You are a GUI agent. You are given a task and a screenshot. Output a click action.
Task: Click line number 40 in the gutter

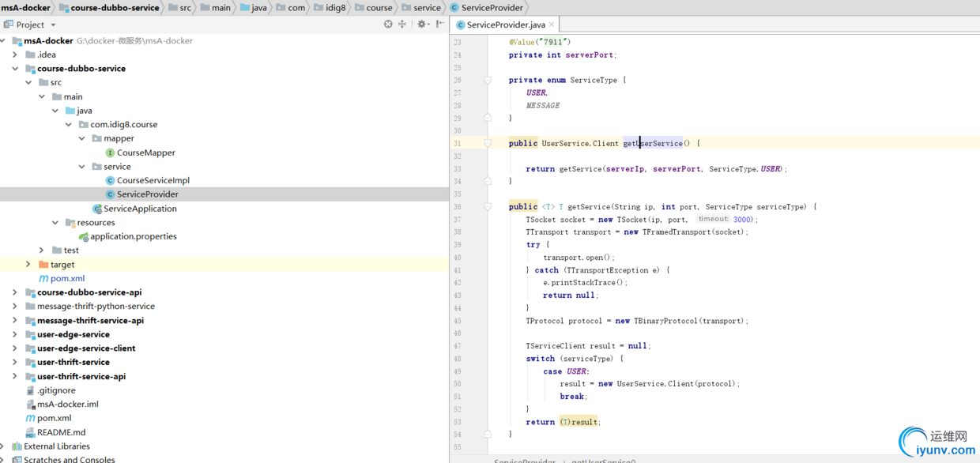(x=458, y=258)
